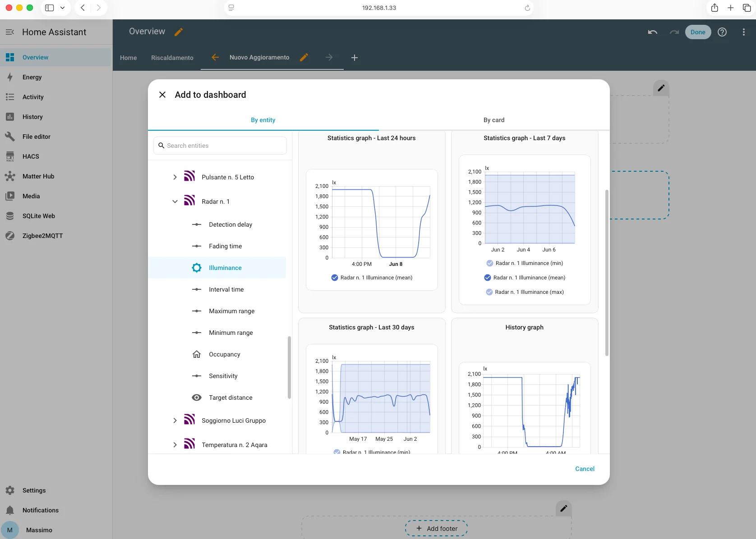Select the Fading time entity
This screenshot has width=756, height=539.
tap(217, 246)
